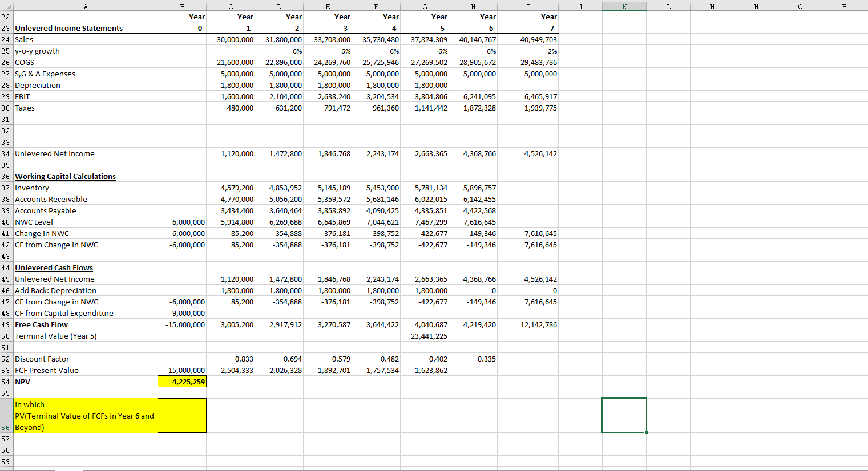Select column A header

(86, 5)
